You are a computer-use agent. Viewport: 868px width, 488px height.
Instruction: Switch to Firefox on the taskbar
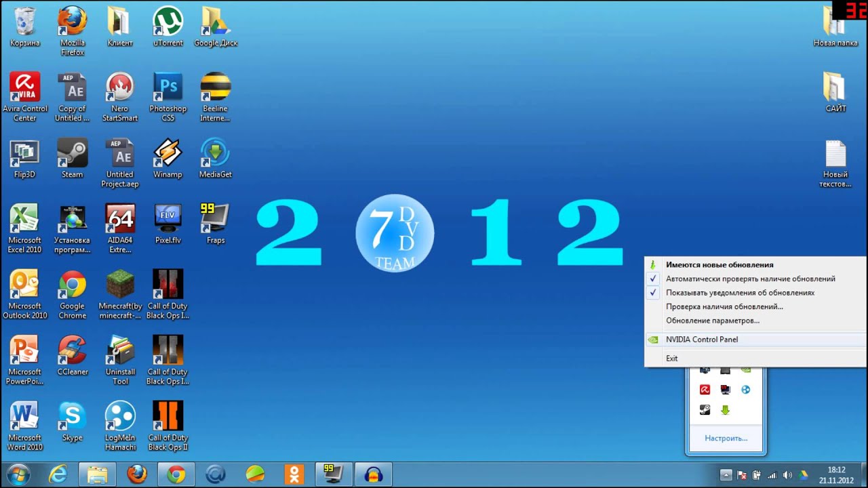137,475
